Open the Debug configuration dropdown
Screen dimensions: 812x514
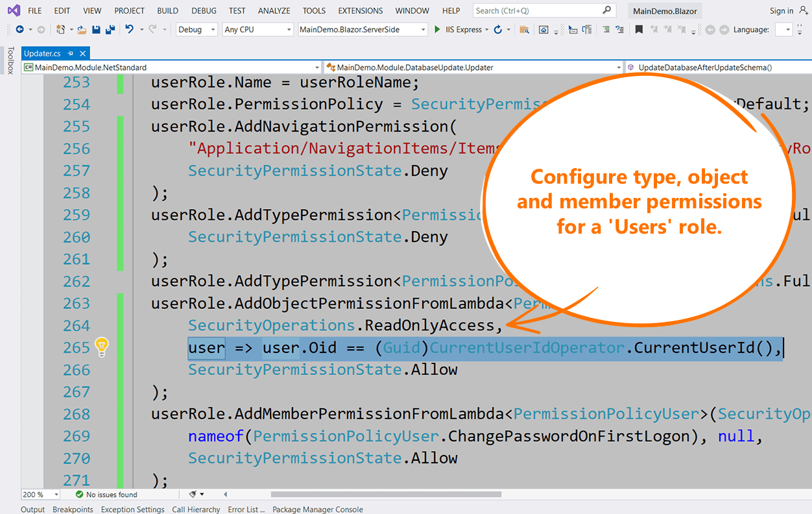tap(196, 30)
